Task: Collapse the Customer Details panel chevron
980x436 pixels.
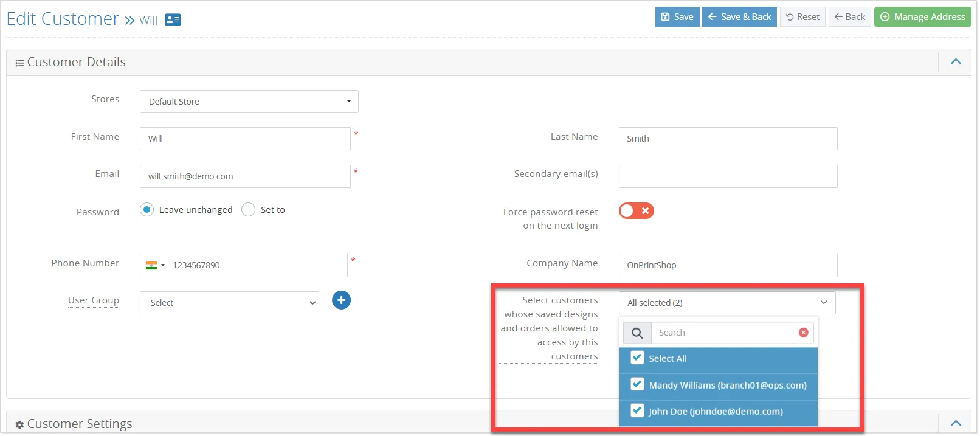Action: [x=956, y=61]
